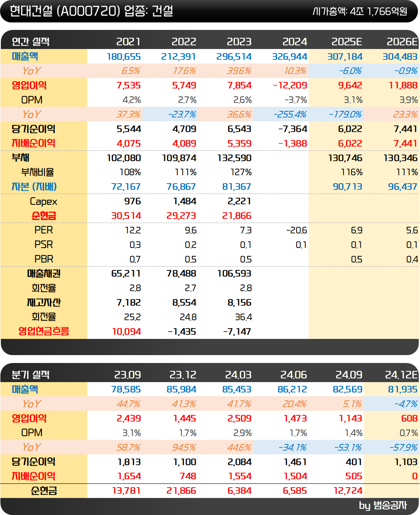Select the 24.12E quarter column header

tap(401, 375)
